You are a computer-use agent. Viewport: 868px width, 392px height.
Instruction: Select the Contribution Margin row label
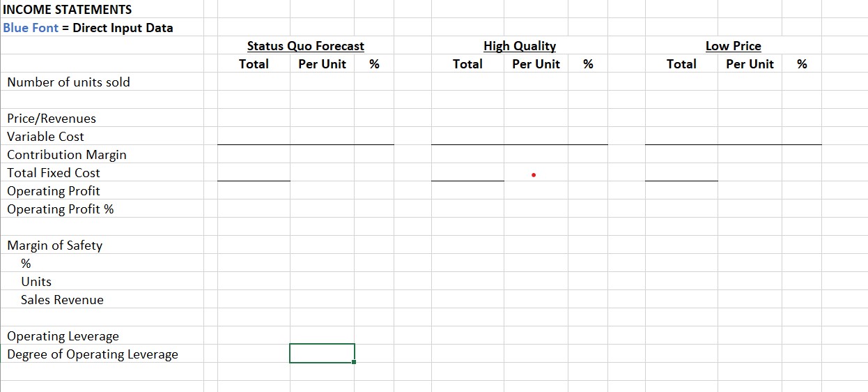(x=67, y=155)
